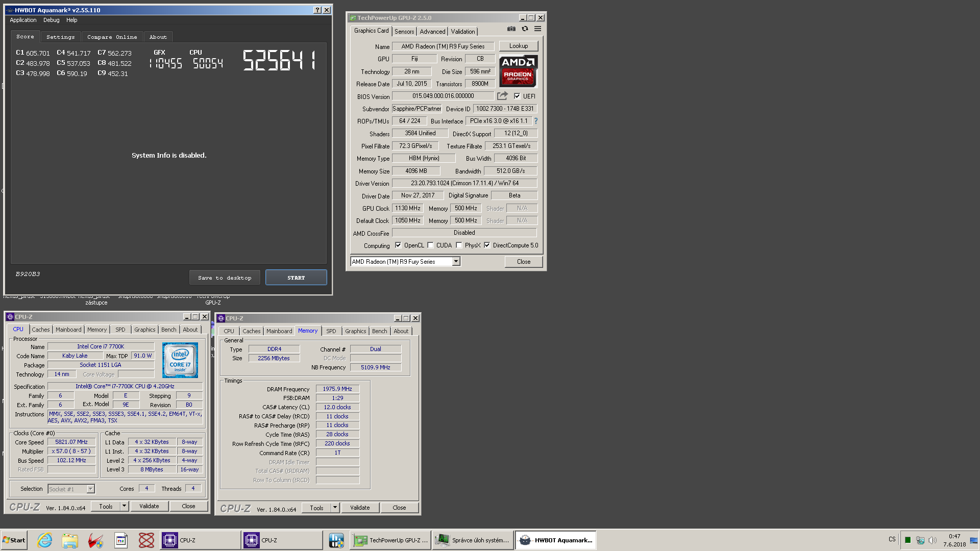Image resolution: width=980 pixels, height=551 pixels.
Task: Switch to first CPU-Z taskbar button
Action: click(x=200, y=540)
